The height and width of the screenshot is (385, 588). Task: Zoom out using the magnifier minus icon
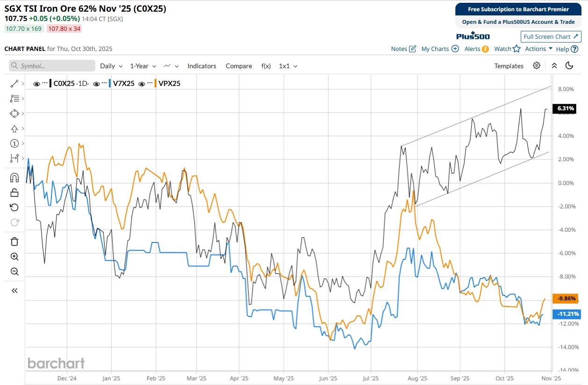click(x=14, y=271)
